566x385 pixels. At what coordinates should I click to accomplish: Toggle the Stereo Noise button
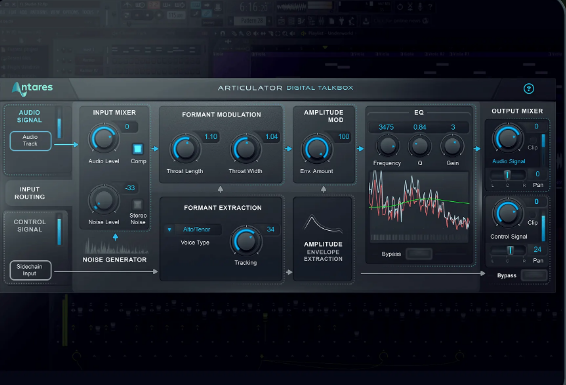click(138, 205)
